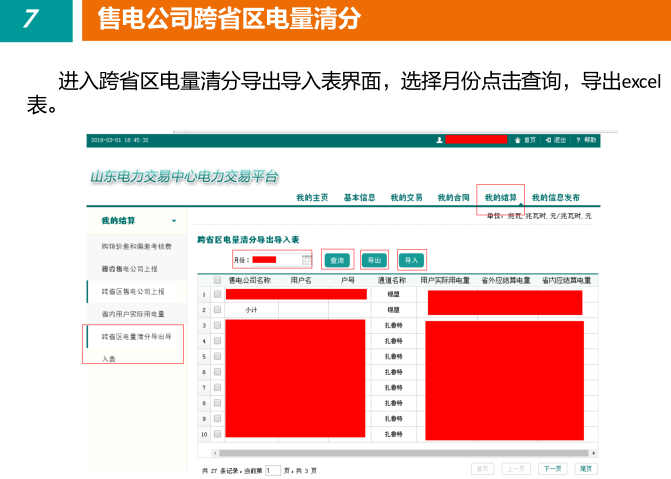Click the 查询 query button
Viewport: 671px width, 479px height.
[x=338, y=260]
